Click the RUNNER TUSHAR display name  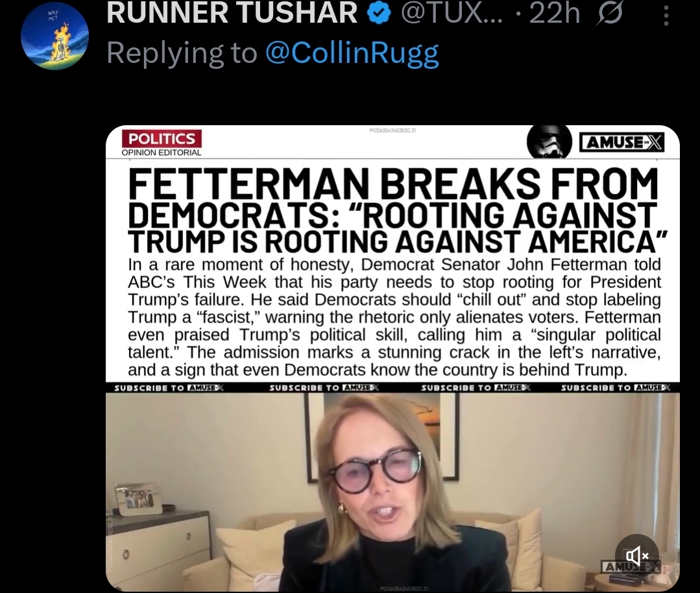[x=232, y=13]
